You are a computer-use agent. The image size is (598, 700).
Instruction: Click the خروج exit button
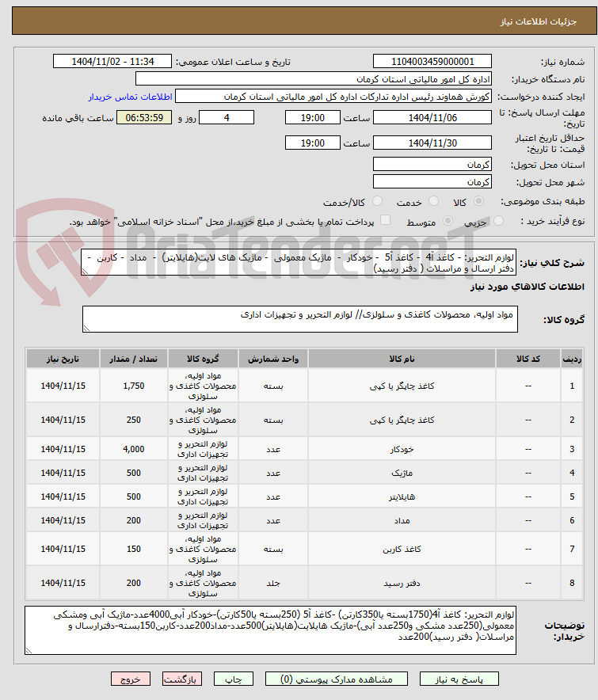click(x=131, y=679)
